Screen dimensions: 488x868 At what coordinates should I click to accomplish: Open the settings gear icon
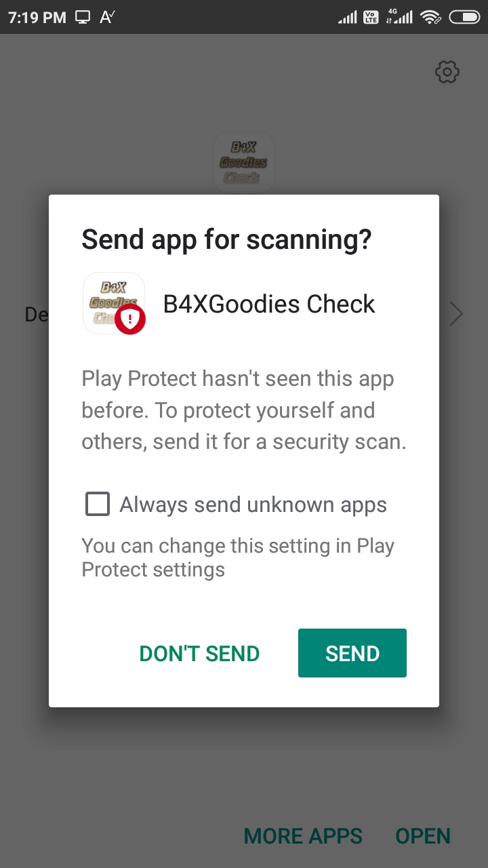[x=447, y=72]
